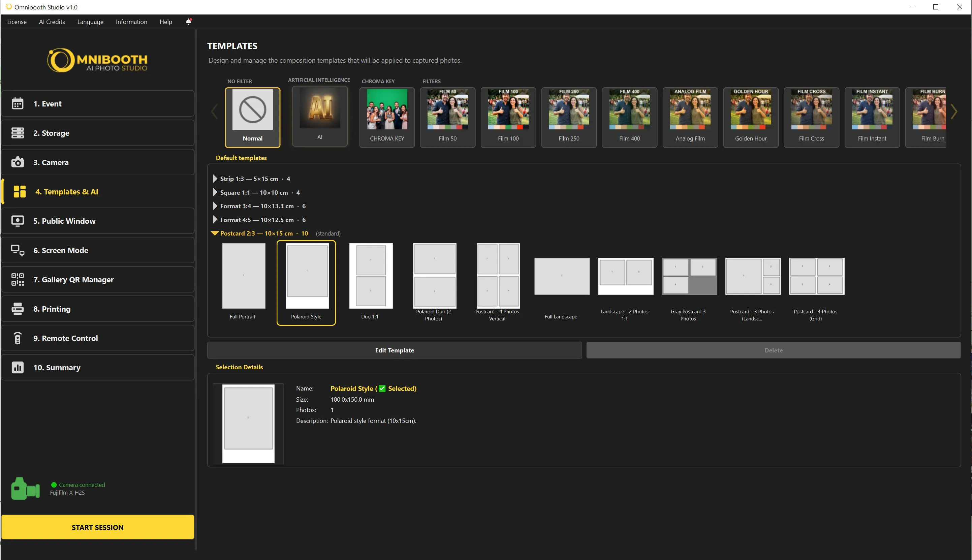Click the Remote Control icon
Viewport: 972px width, 560px height.
click(18, 338)
